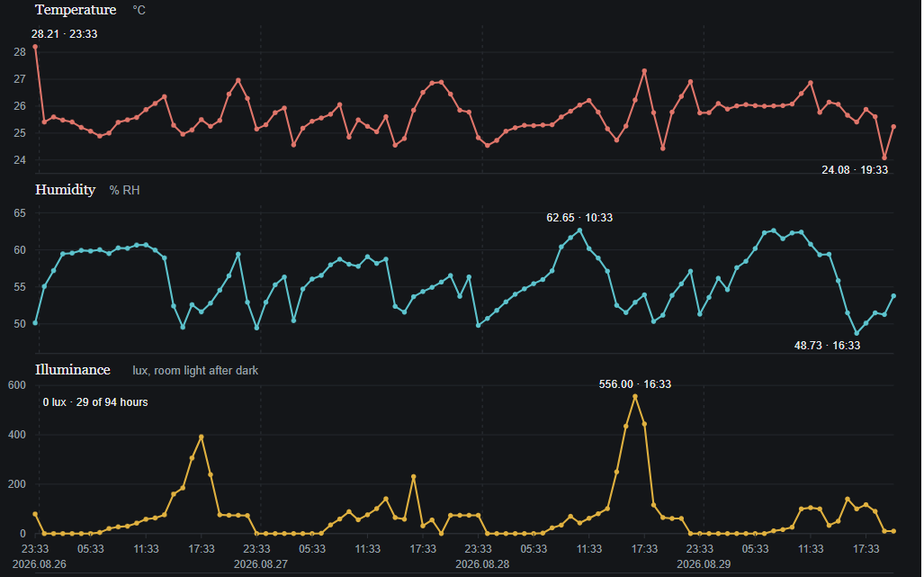Click the '0 lux · 29 of 94 hours' note
This screenshot has height=577, width=924.
coord(94,402)
